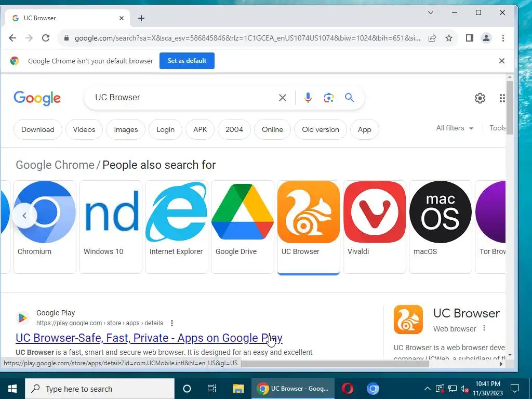The height and width of the screenshot is (399, 532).
Task: Open the Tools option
Action: pyautogui.click(x=497, y=128)
